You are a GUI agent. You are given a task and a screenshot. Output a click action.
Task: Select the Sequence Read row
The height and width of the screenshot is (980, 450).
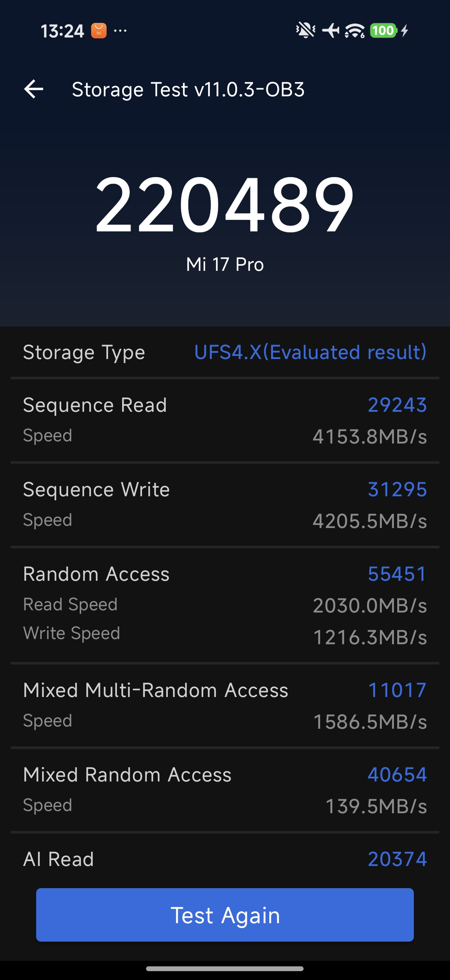tap(225, 420)
